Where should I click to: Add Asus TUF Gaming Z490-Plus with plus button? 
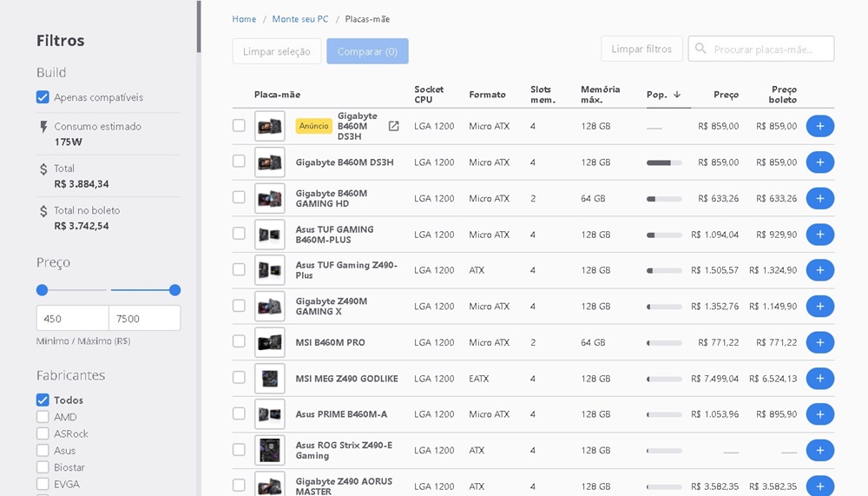(820, 270)
